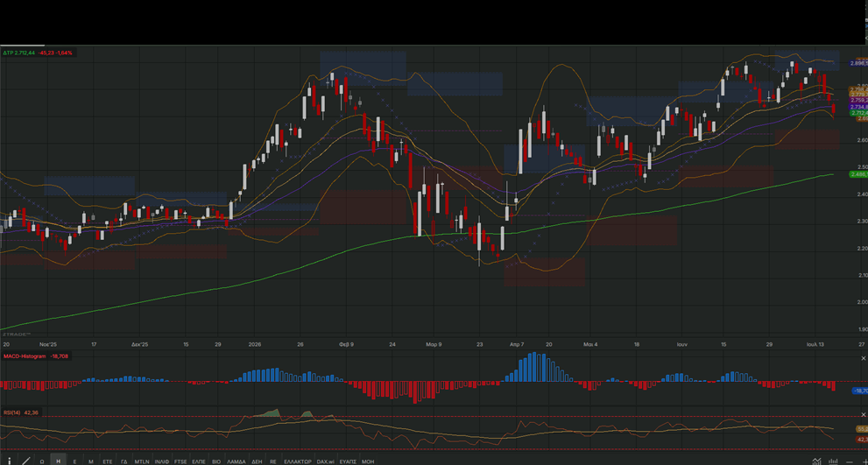This screenshot has height=465, width=868.
Task: Switch to ΙΝΛΙΦ symbol tab
Action: (x=162, y=461)
